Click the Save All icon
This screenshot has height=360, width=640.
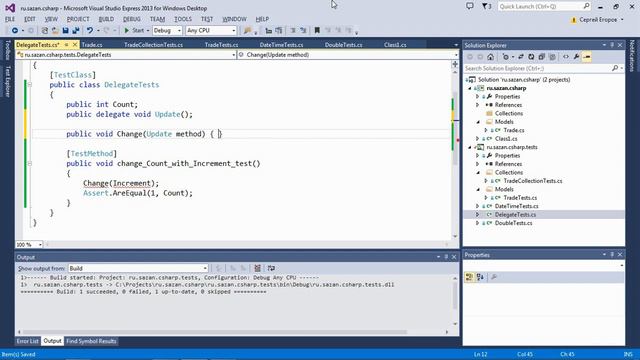pyautogui.click(x=76, y=31)
